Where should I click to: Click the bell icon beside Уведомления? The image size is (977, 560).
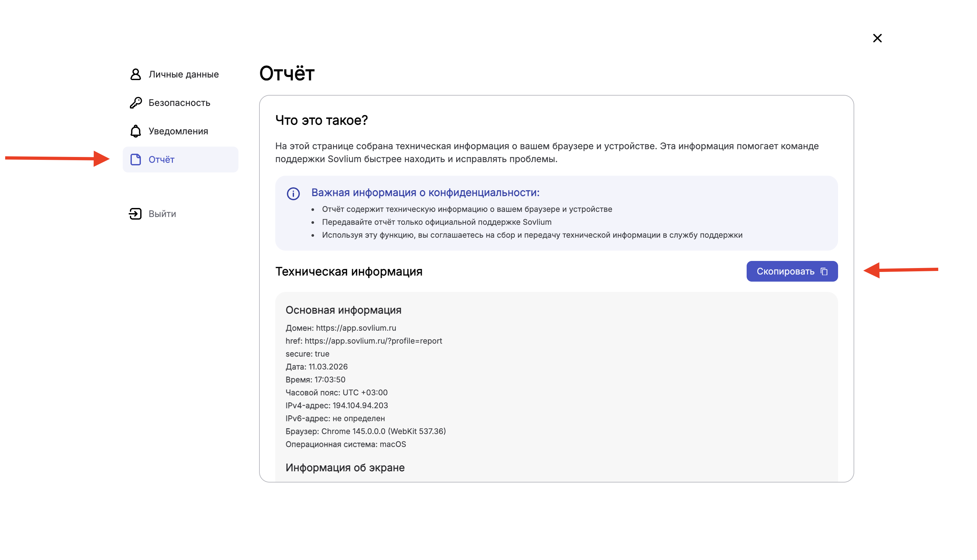[x=135, y=131]
